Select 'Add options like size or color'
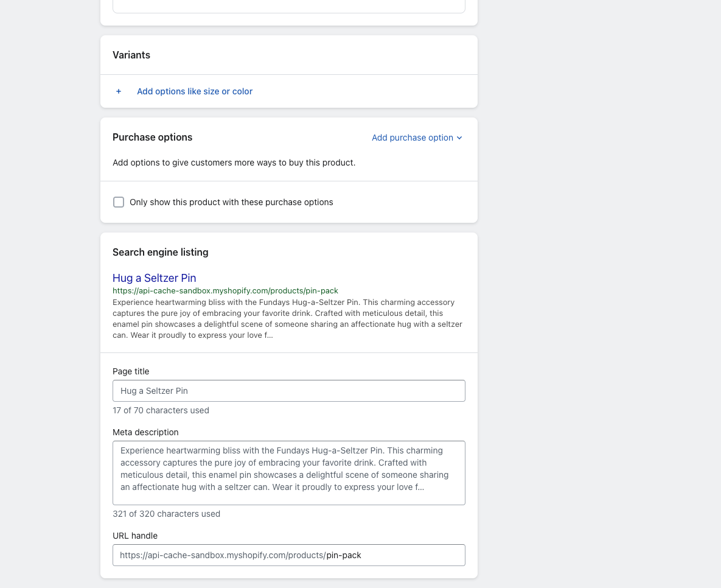 coord(195,91)
